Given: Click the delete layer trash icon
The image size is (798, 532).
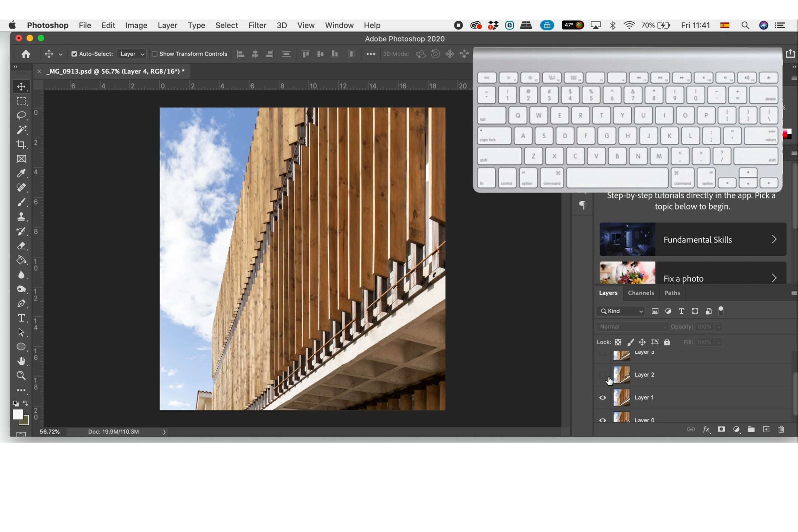Looking at the screenshot, I should 781,429.
